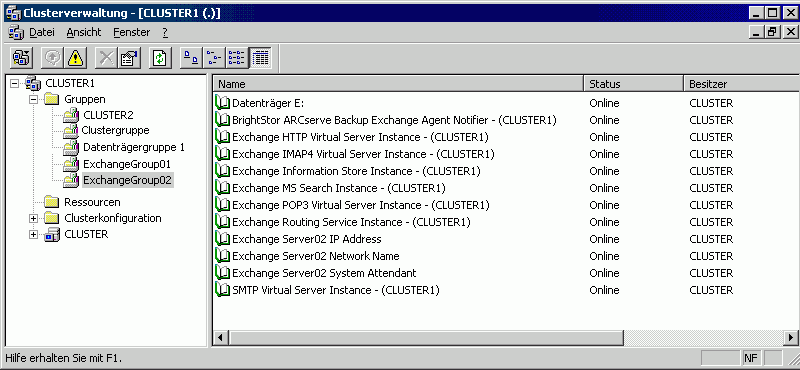Viewport: 800px width, 370px height.
Task: Select BrightStor ARCserve Backup Exchange Agent Notifier
Action: [394, 120]
